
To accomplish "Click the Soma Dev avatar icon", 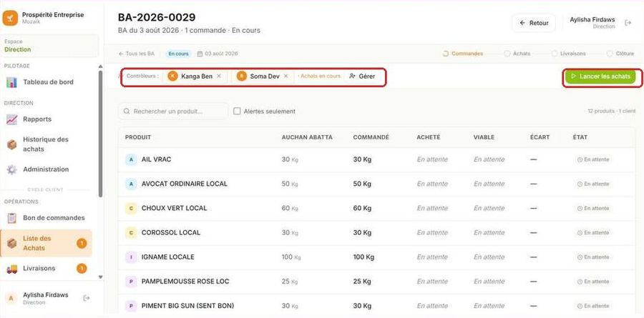I will point(242,76).
